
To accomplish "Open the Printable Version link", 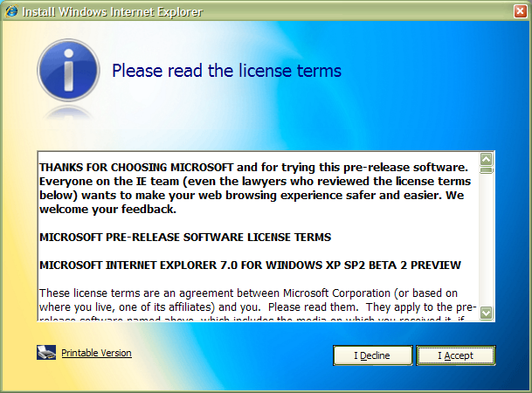I will [x=96, y=353].
